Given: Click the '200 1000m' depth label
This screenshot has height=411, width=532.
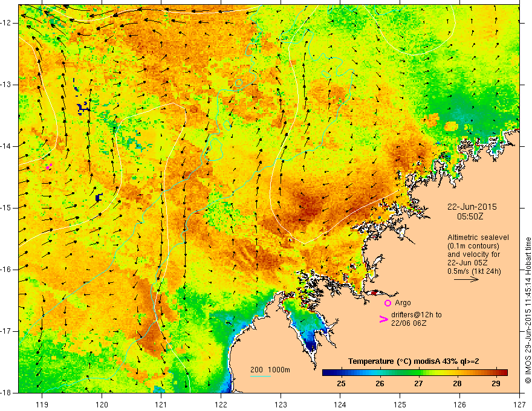Looking at the screenshot, I should pyautogui.click(x=270, y=370).
